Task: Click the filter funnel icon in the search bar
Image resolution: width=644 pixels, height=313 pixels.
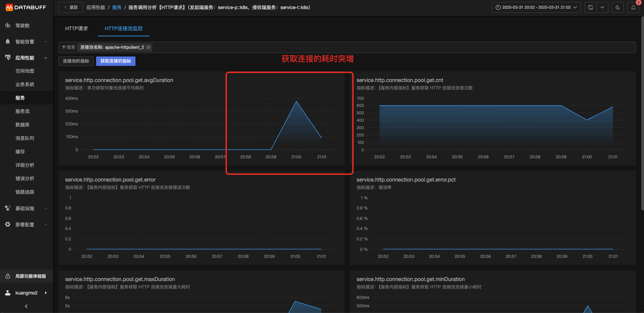Action: point(64,47)
